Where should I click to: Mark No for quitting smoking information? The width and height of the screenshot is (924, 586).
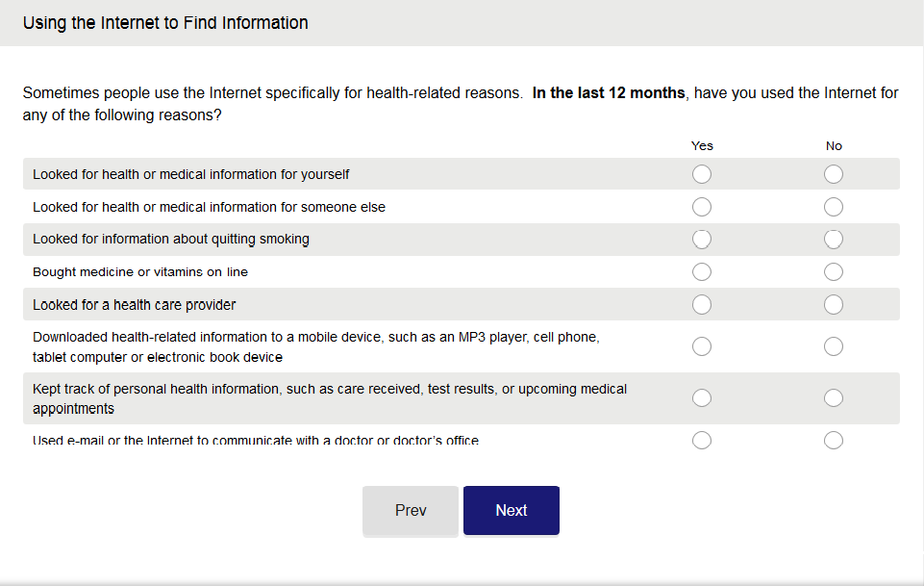pyautogui.click(x=834, y=239)
